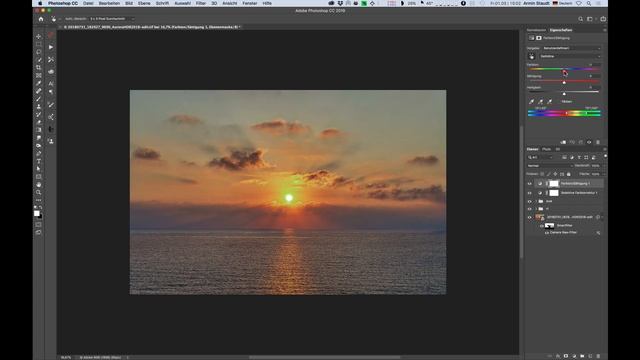Toggle visibility of Selektive Farbkorrektur 1 layer
The width and height of the screenshot is (640, 360).
[530, 193]
